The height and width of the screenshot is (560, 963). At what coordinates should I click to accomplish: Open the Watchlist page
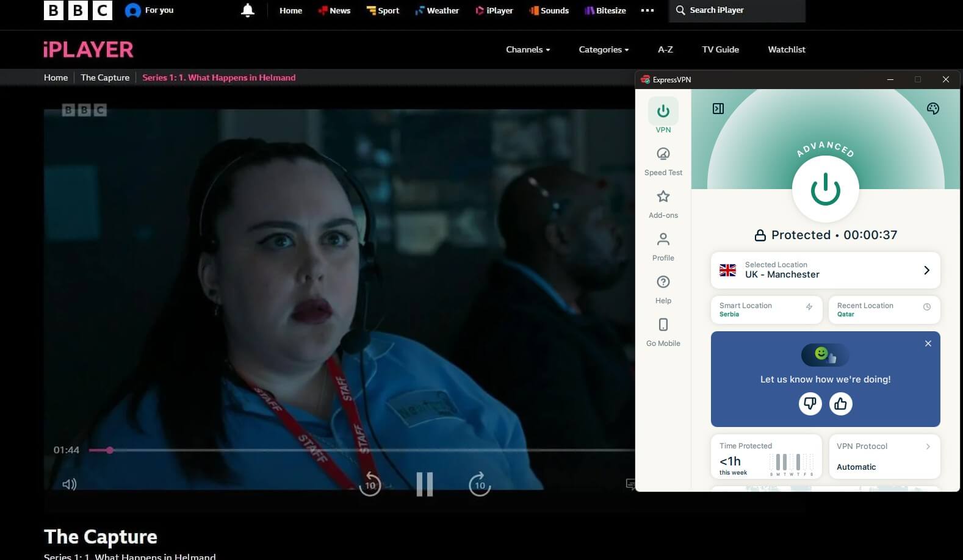787,49
